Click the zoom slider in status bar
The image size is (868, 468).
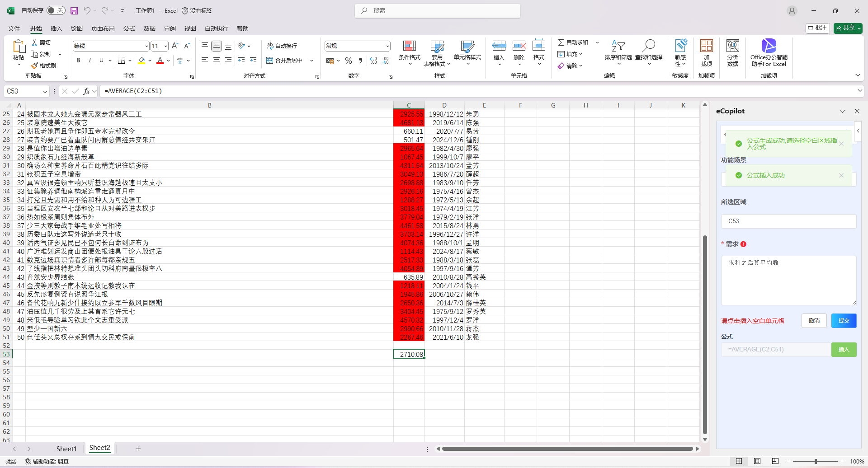coord(816,461)
